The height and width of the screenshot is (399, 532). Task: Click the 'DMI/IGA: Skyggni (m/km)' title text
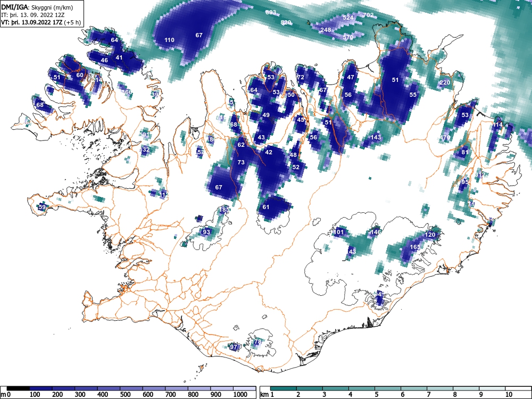pos(37,7)
